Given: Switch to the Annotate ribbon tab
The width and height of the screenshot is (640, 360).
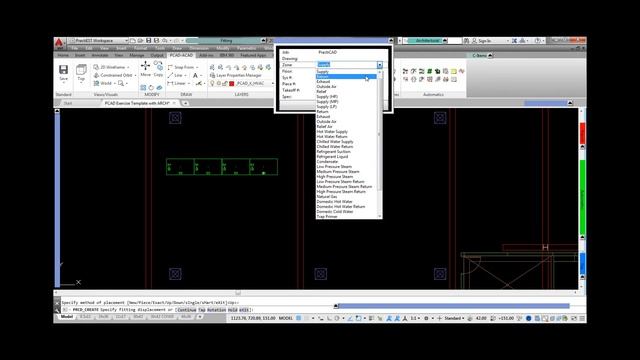Looking at the screenshot, I should click(x=100, y=55).
